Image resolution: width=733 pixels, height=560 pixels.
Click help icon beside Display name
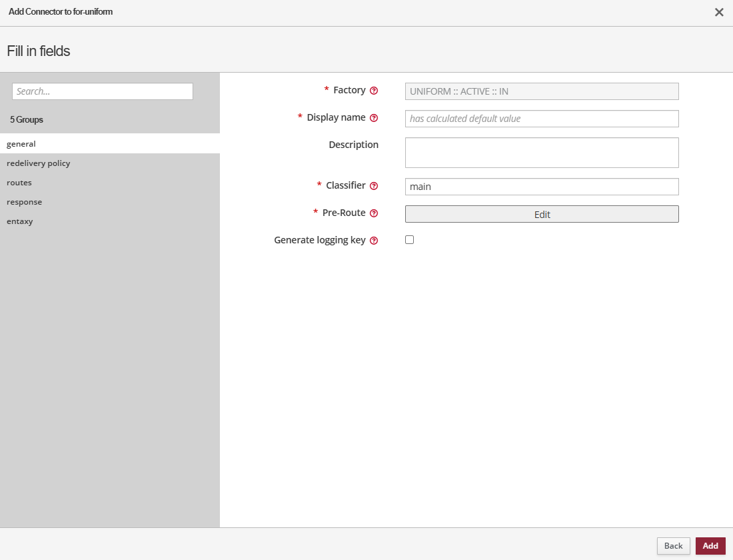coord(374,118)
